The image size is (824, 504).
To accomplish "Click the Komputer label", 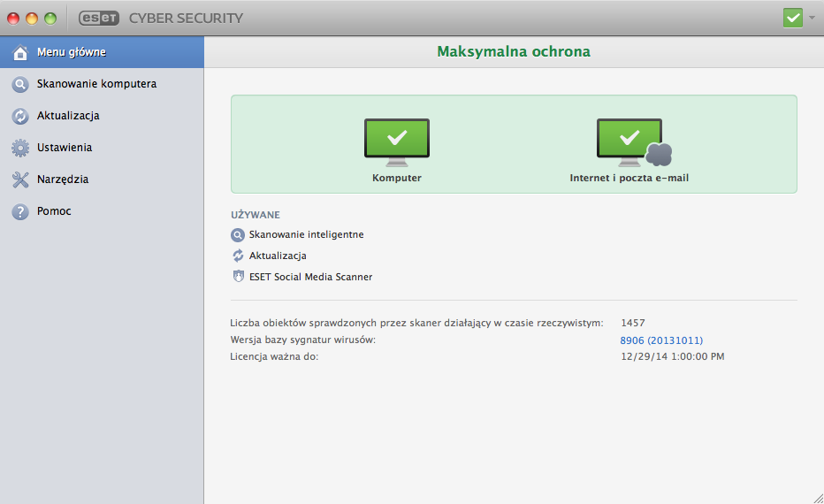I will pos(397,178).
